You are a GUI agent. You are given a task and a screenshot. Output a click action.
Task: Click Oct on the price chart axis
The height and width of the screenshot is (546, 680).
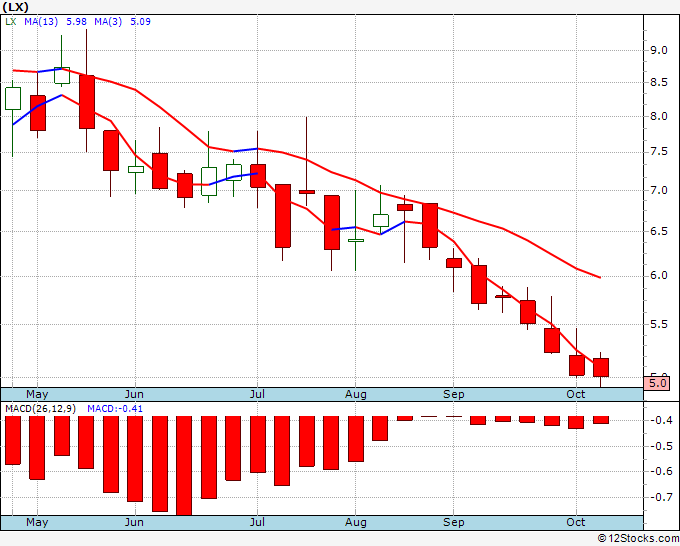pos(576,394)
